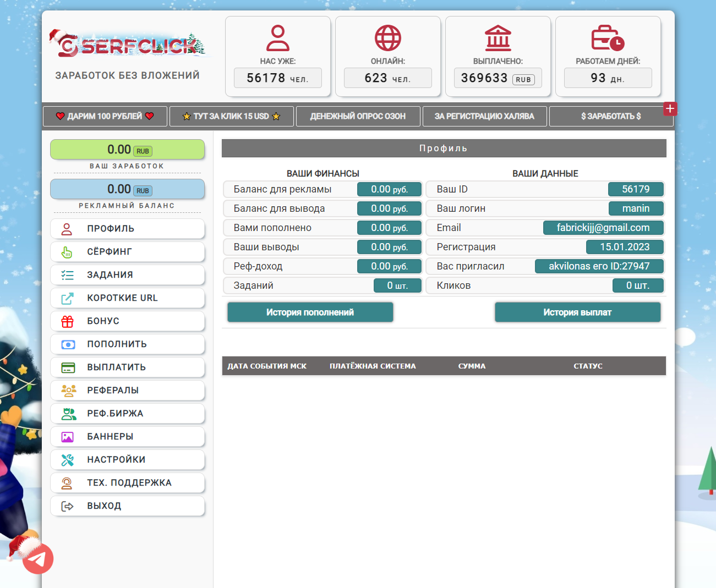Click the История выплат button
This screenshot has width=716, height=588.
(578, 312)
